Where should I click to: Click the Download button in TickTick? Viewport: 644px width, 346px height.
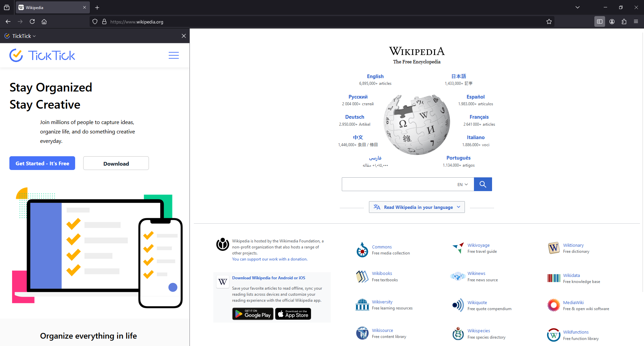(x=116, y=163)
